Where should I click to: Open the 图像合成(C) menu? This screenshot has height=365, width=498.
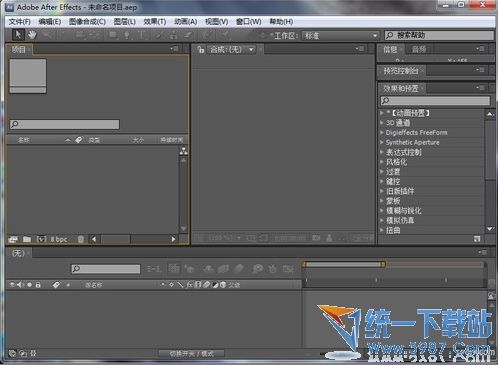point(87,22)
